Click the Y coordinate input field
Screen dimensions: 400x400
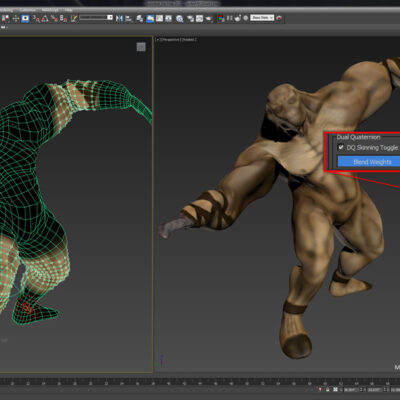[x=375, y=390]
